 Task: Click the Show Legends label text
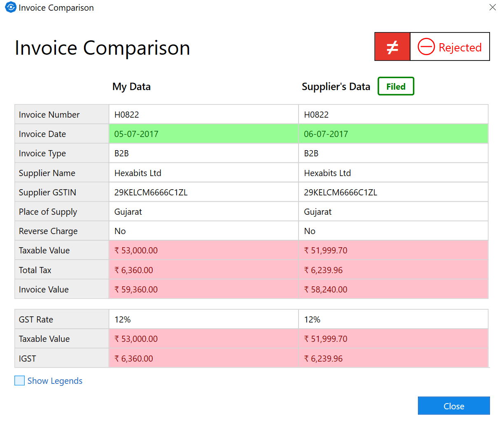(x=55, y=381)
